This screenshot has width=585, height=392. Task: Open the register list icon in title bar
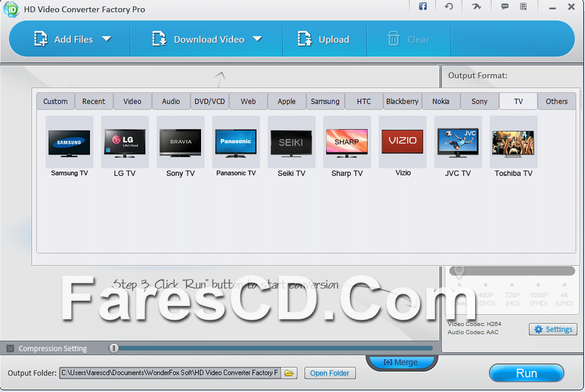pos(524,6)
